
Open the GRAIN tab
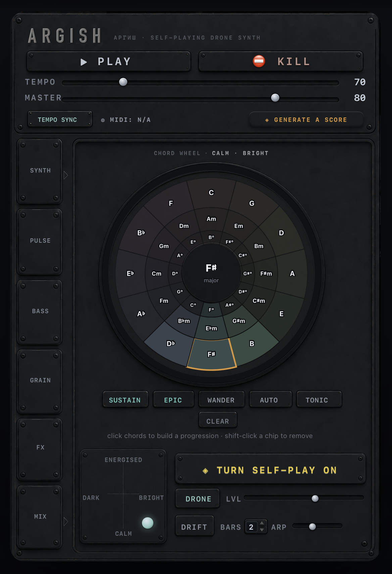point(40,381)
